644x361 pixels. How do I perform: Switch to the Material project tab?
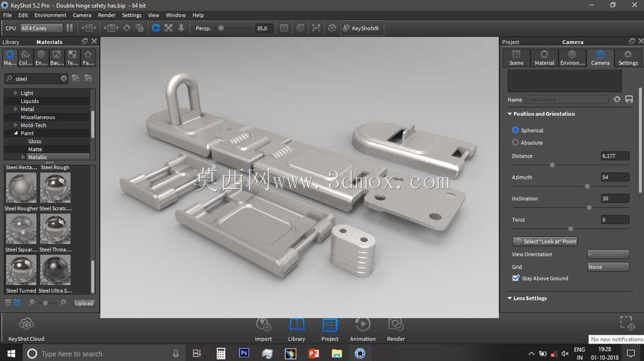[x=544, y=57]
